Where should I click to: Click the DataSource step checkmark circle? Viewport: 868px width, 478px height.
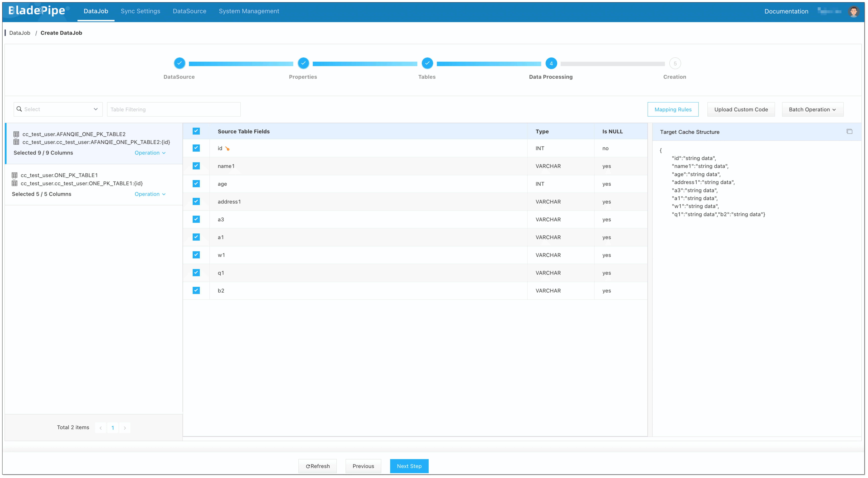coord(179,63)
